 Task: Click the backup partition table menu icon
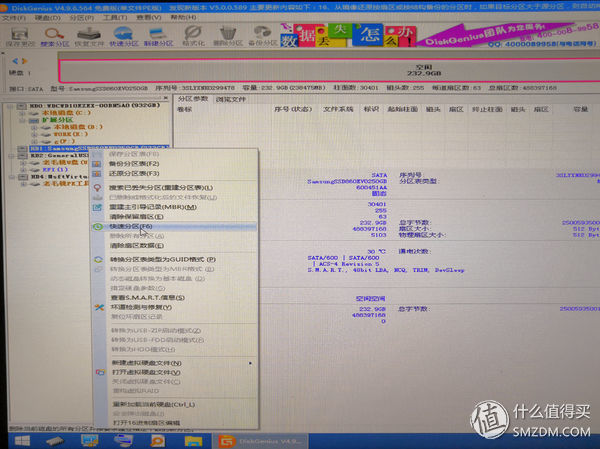(x=97, y=164)
